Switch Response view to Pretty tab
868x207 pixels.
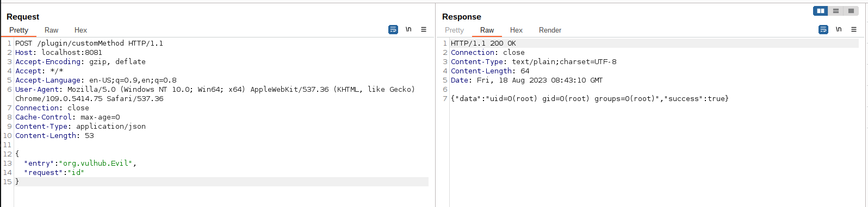point(454,30)
